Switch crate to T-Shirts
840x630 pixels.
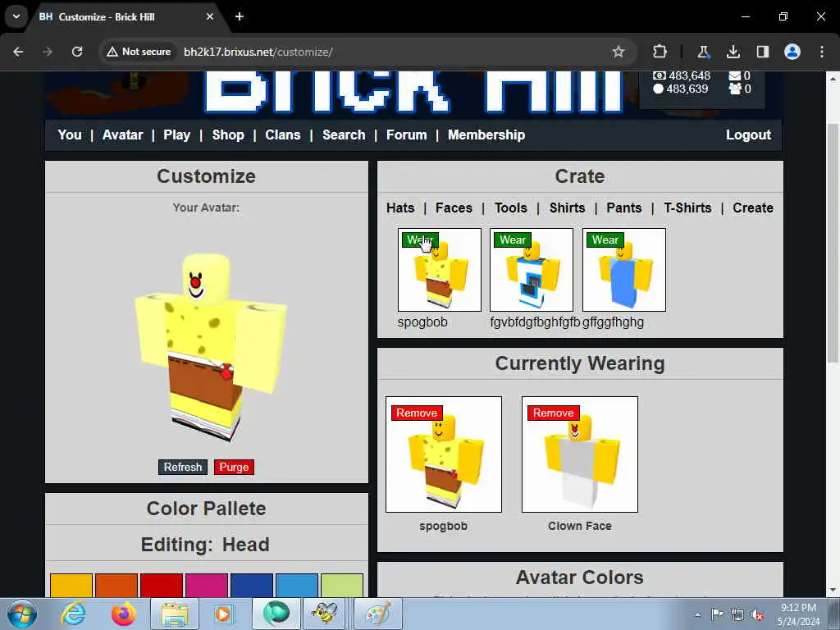(x=688, y=208)
